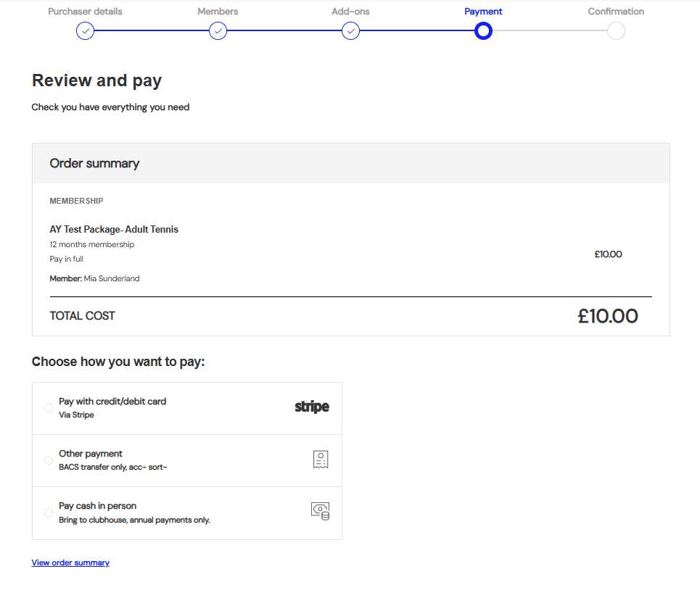The height and width of the screenshot is (590, 700).
Task: Go to the Add-ons step label
Action: [350, 12]
